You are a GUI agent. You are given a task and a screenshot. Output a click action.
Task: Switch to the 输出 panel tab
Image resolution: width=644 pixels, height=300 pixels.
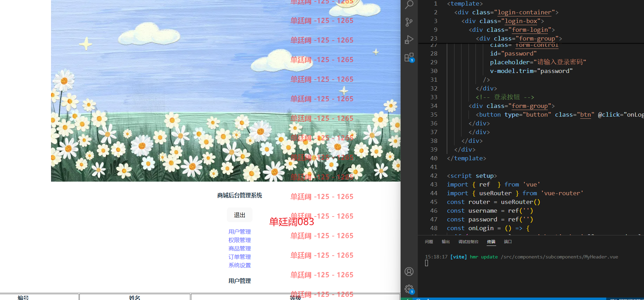(x=446, y=242)
